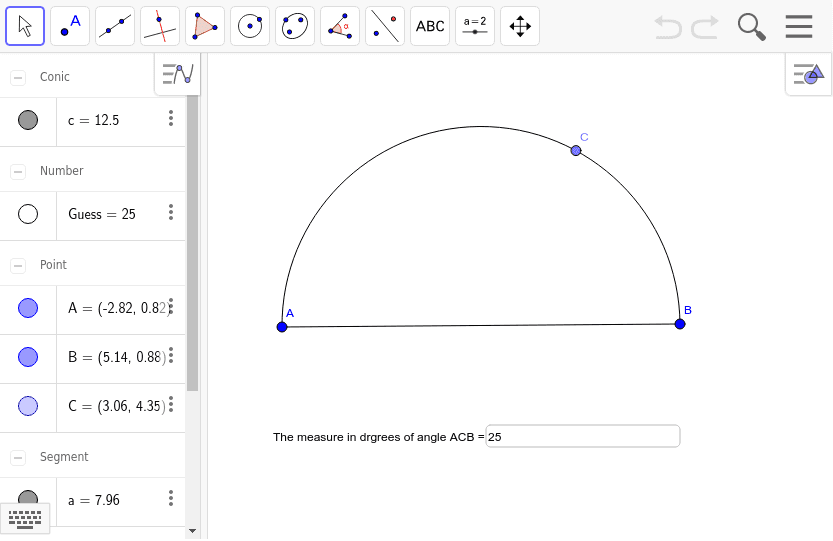The height and width of the screenshot is (541, 833).
Task: Open the main hamburger menu
Action: point(798,27)
